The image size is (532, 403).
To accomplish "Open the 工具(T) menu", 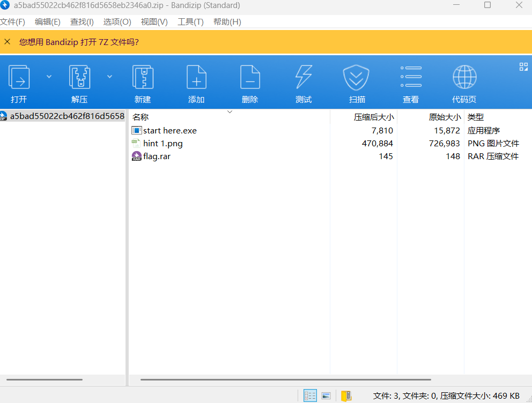I will (x=190, y=22).
